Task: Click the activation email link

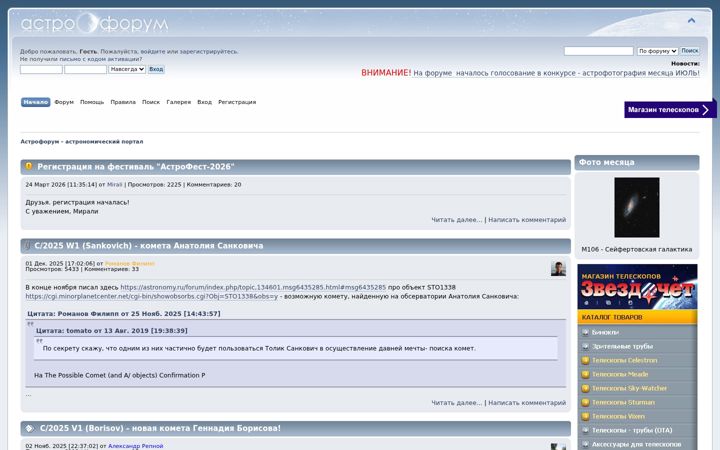Action: (81, 59)
